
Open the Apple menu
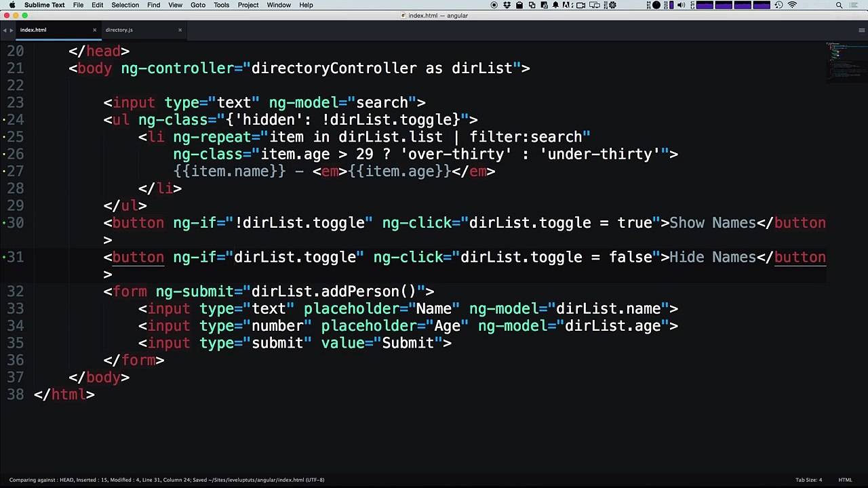coord(12,5)
